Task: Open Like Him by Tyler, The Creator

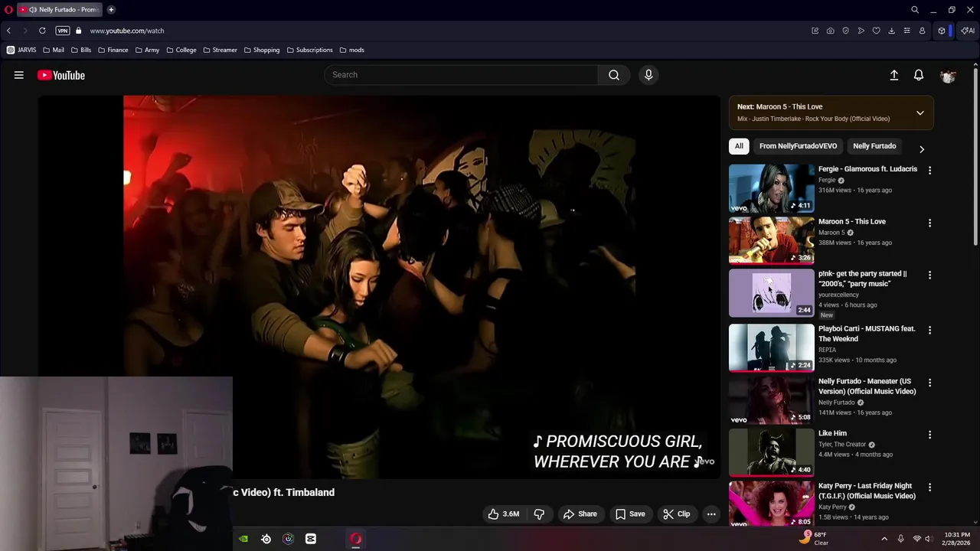Action: (x=832, y=433)
